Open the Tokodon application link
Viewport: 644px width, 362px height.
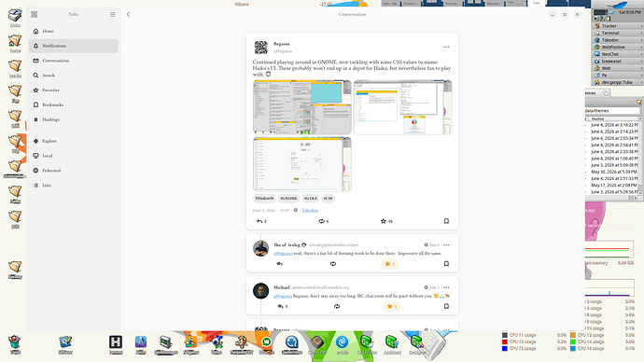(310, 210)
